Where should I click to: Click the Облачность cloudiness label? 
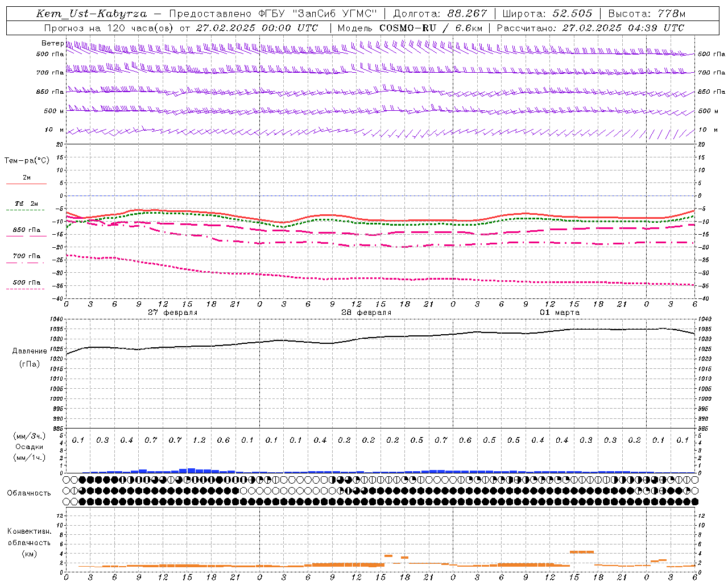click(29, 493)
